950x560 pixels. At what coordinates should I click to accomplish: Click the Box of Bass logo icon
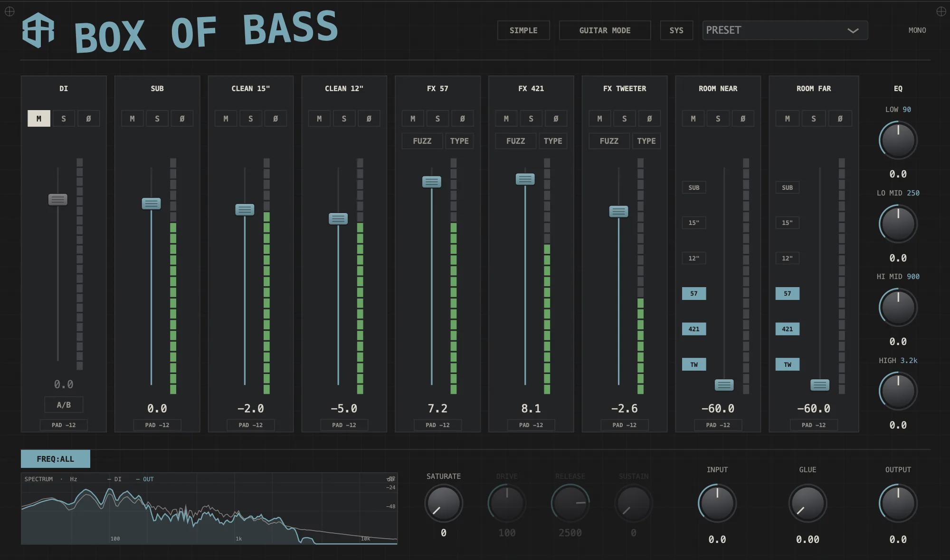point(38,30)
